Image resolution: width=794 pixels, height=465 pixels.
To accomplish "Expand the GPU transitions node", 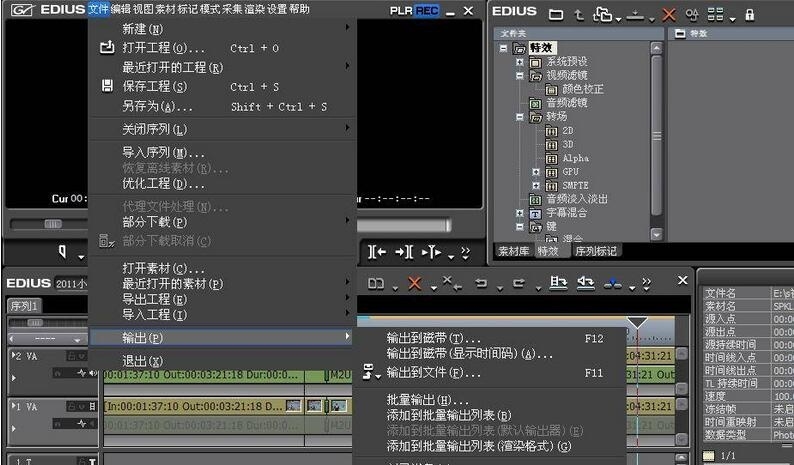I will click(x=536, y=172).
